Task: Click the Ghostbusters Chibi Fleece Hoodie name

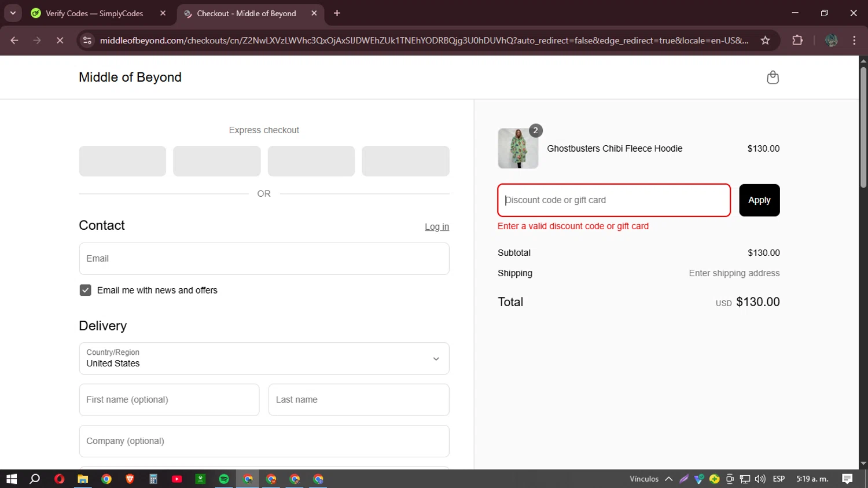Action: pyautogui.click(x=615, y=149)
